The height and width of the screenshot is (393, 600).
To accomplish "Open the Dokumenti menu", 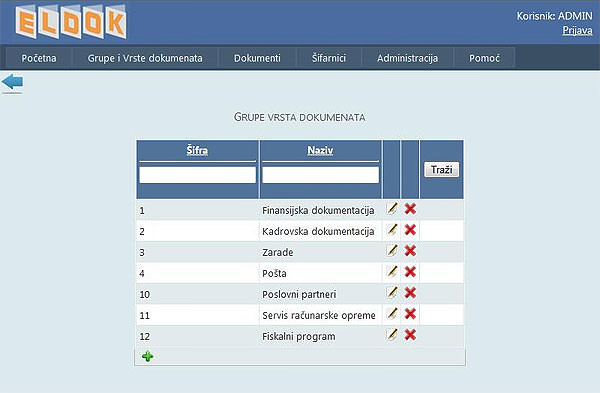I will [x=257, y=58].
